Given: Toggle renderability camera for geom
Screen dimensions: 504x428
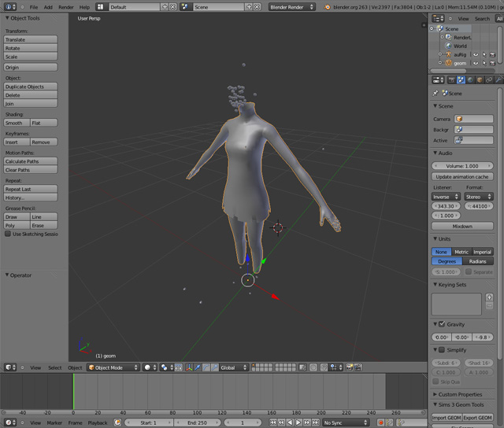Looking at the screenshot, I should pyautogui.click(x=492, y=63).
